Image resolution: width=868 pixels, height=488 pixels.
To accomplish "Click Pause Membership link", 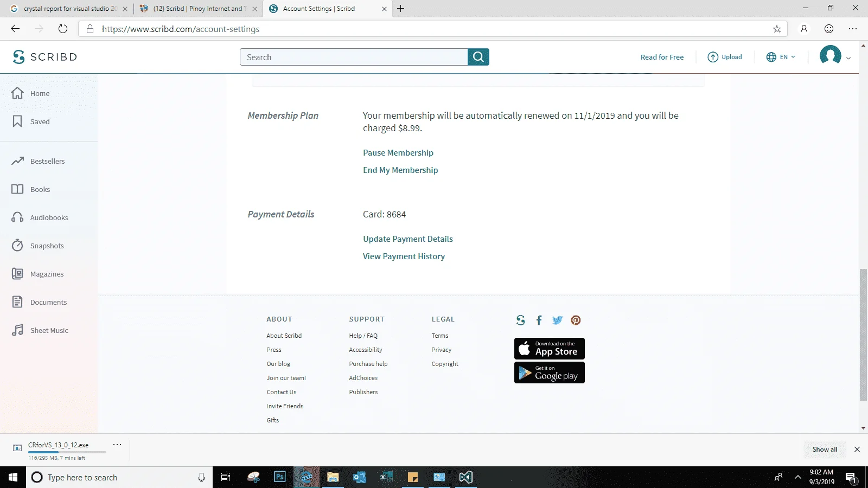I will [x=398, y=153].
